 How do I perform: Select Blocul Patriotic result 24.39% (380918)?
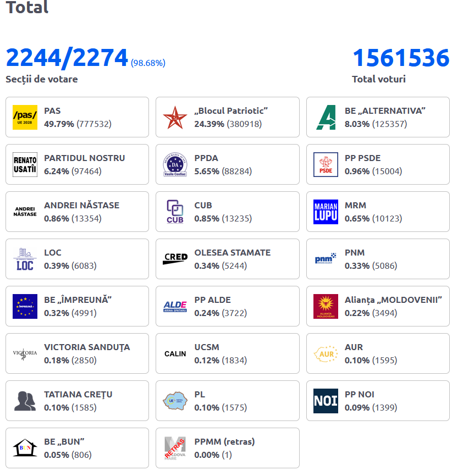228,124
